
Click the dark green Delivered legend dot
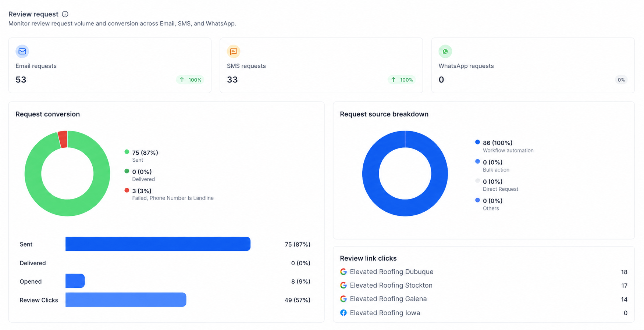click(127, 171)
